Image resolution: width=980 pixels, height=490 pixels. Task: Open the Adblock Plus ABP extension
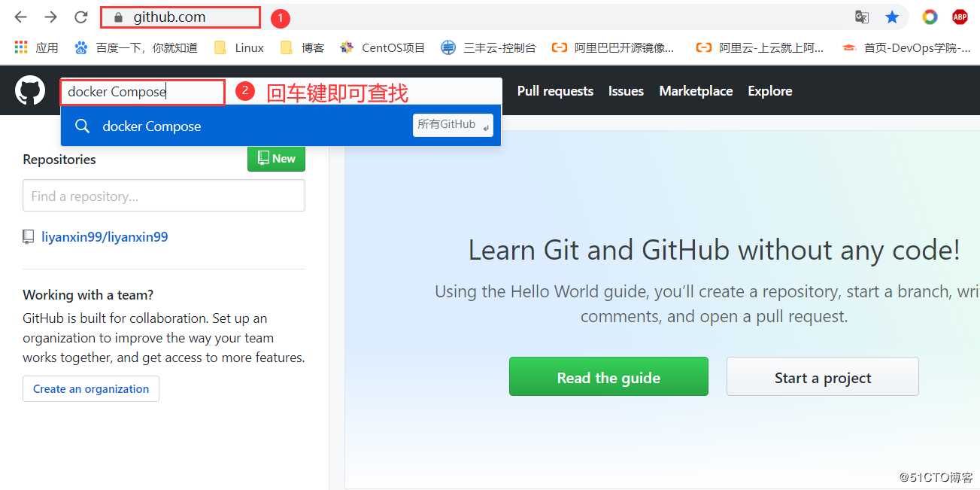click(960, 16)
